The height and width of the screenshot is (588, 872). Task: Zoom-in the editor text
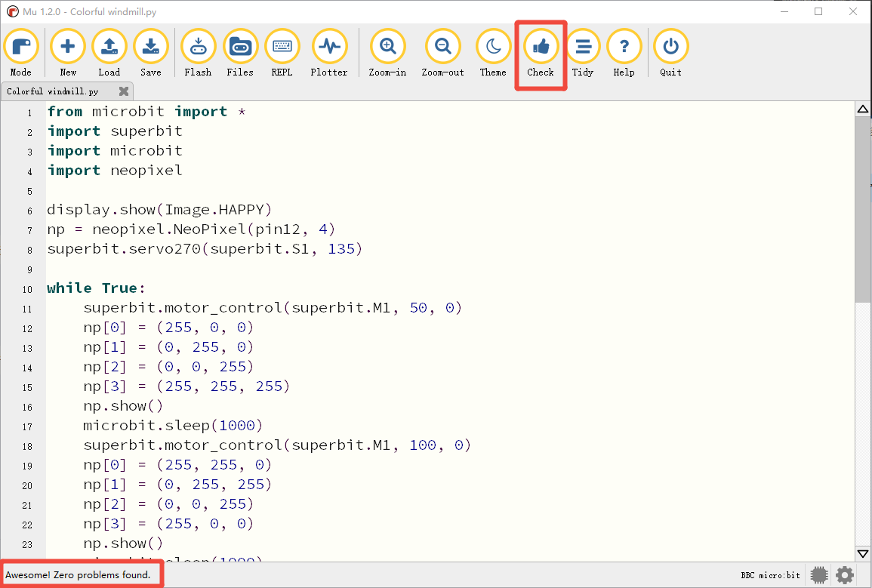click(387, 54)
